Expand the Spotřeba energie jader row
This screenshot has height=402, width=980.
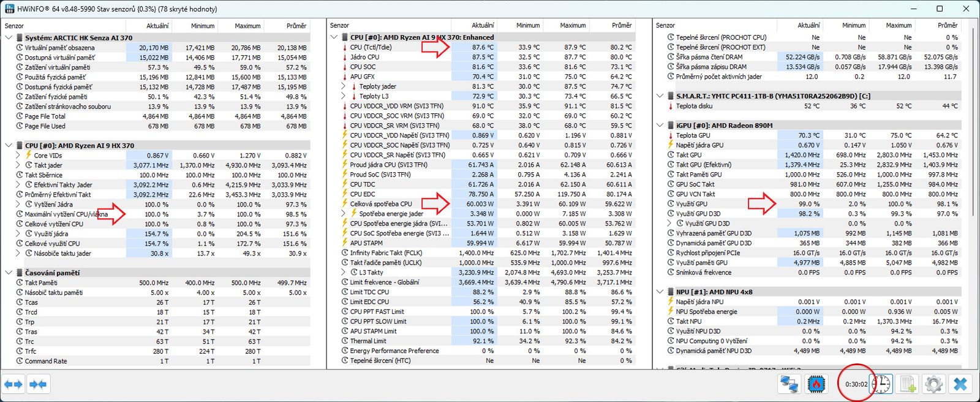tap(344, 214)
